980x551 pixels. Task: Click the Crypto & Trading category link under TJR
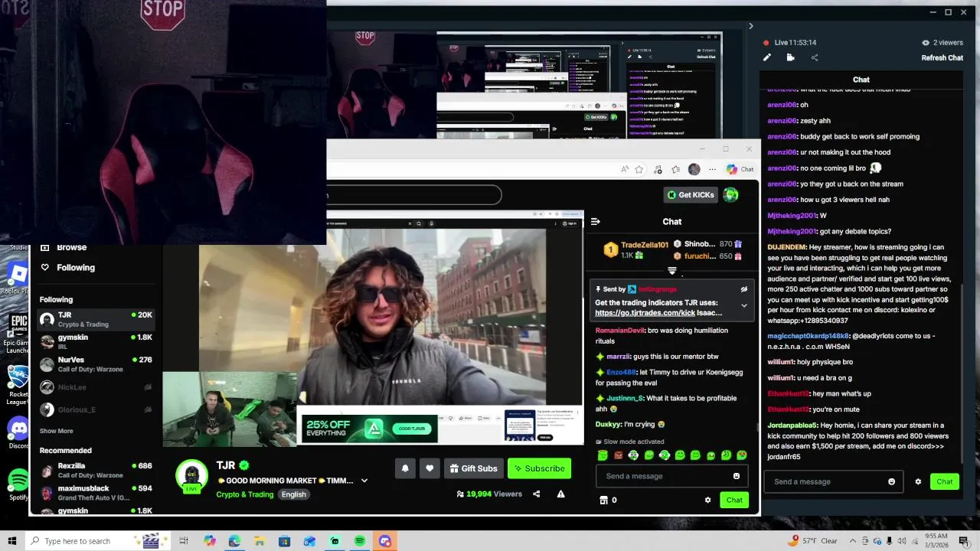click(244, 494)
